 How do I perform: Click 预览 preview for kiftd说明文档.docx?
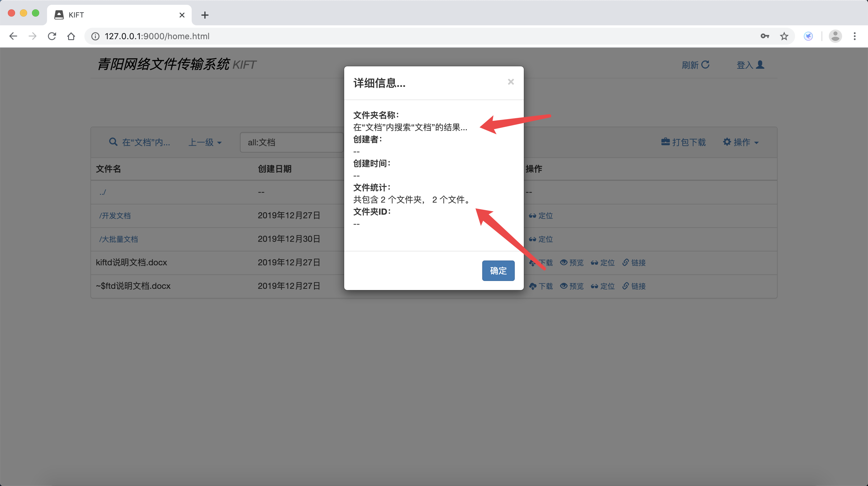572,263
